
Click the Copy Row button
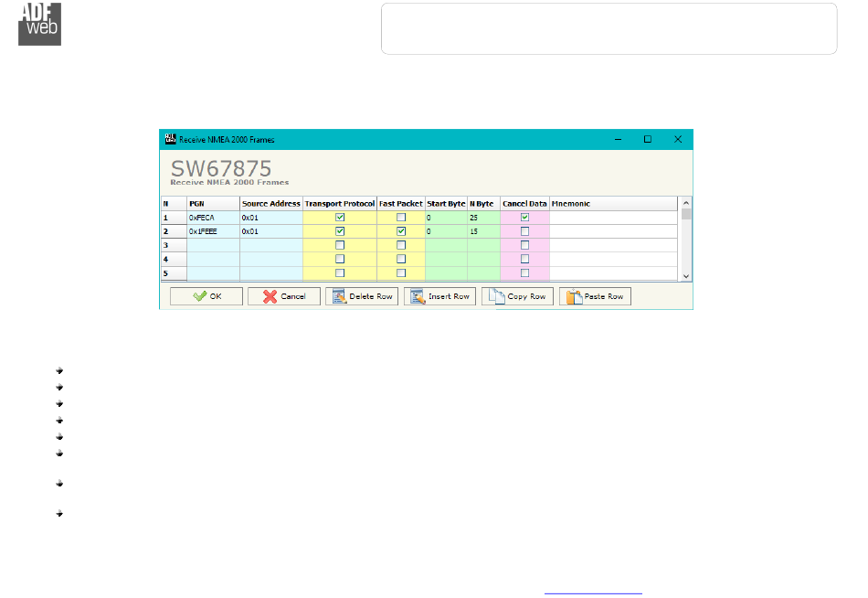pos(517,296)
